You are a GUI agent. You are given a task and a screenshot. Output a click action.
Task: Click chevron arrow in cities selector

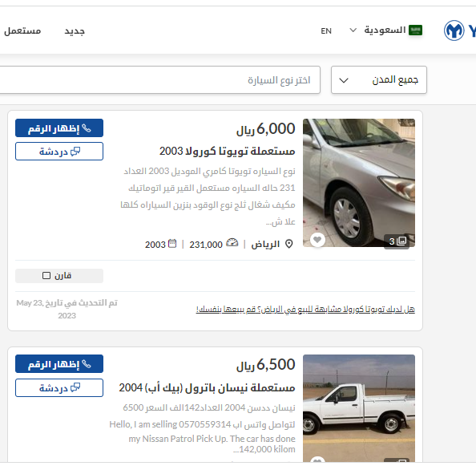(344, 80)
